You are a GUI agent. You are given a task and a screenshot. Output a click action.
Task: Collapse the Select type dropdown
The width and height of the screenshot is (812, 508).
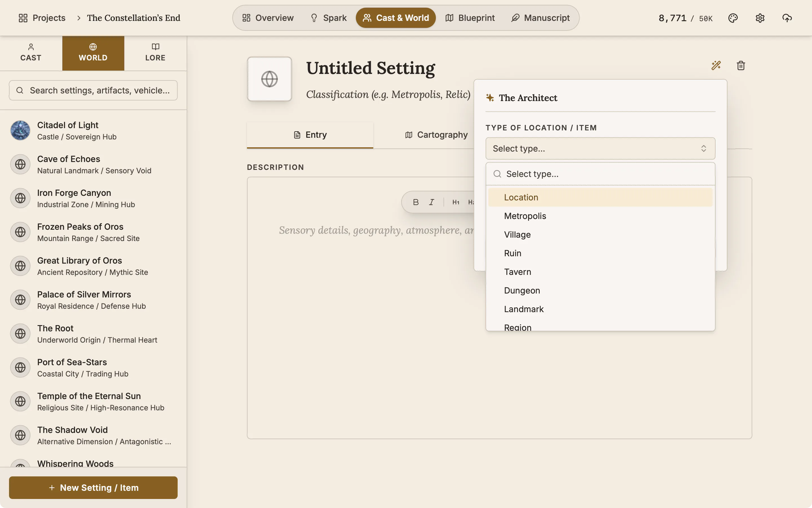point(600,148)
